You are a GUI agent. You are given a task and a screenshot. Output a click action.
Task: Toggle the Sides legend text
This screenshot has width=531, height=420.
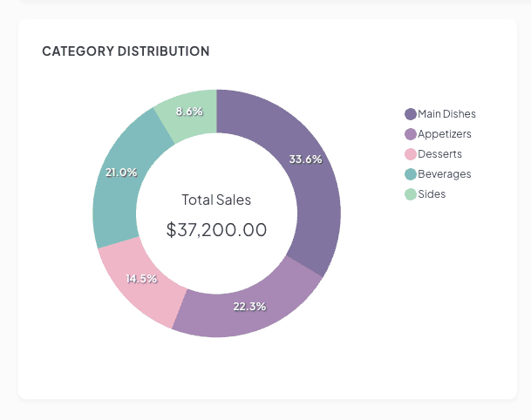[432, 194]
